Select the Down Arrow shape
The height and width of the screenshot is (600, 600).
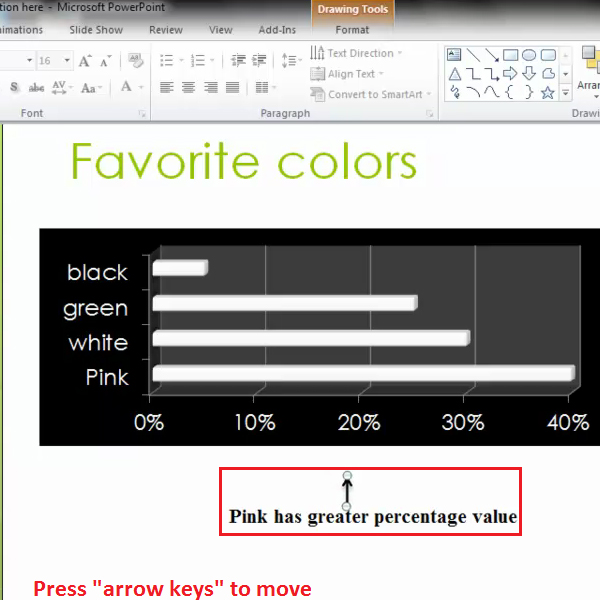click(x=529, y=73)
